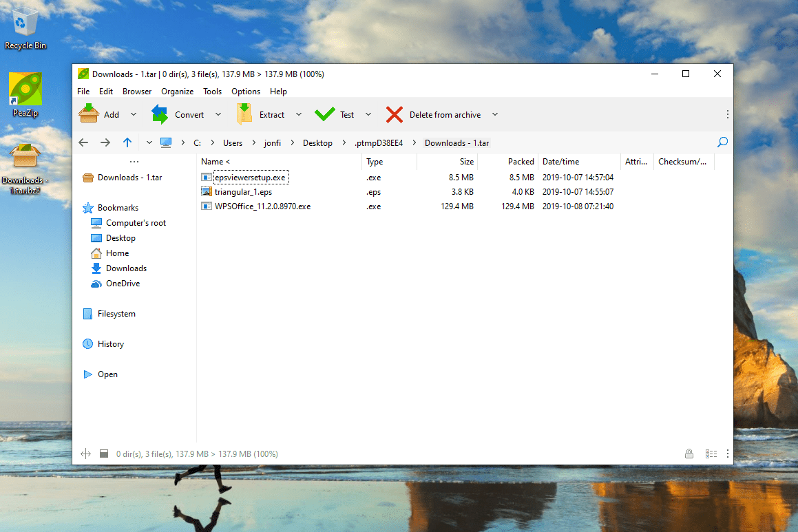Click the Convert toolbar icon
The width and height of the screenshot is (798, 532).
click(160, 114)
